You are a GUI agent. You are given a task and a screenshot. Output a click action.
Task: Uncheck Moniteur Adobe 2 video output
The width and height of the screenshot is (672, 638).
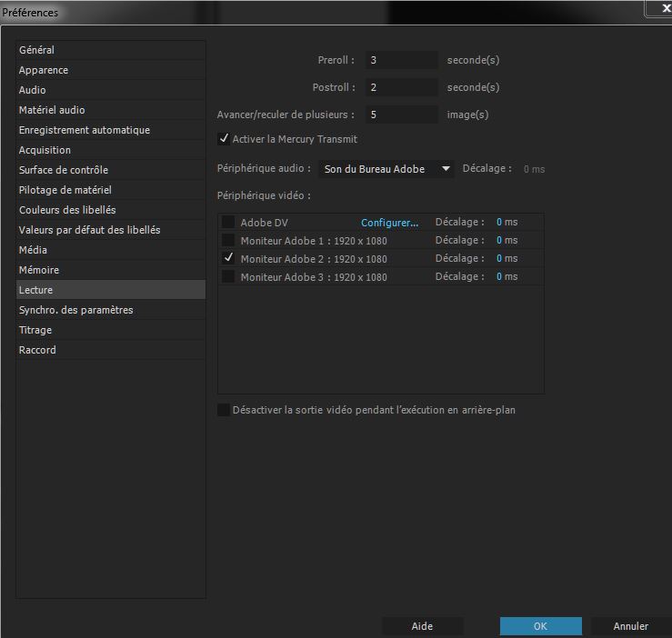(228, 259)
